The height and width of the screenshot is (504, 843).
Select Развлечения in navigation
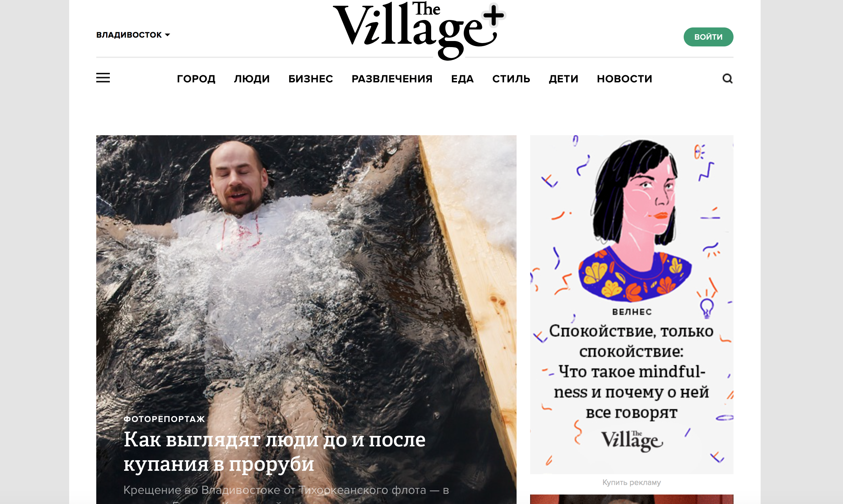click(x=392, y=79)
